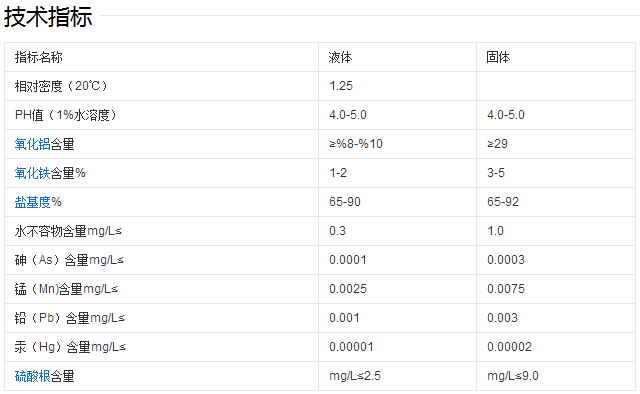This screenshot has height=394, width=640.
Task: Open the 氧化铁 hyperlink
Action: (33, 173)
